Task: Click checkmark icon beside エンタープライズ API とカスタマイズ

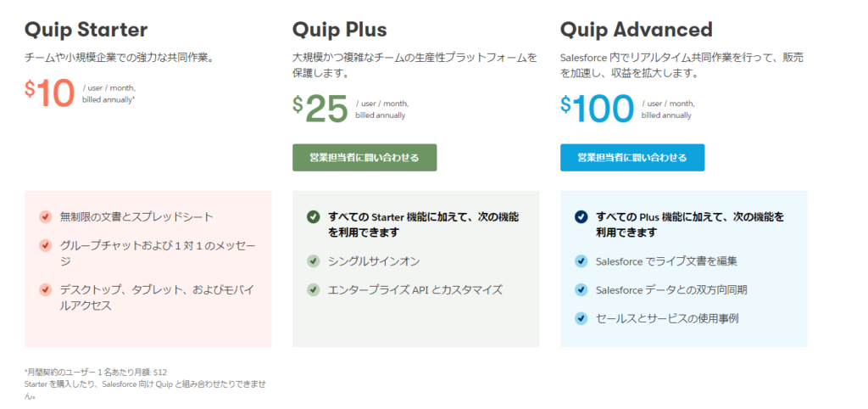Action: tap(313, 289)
